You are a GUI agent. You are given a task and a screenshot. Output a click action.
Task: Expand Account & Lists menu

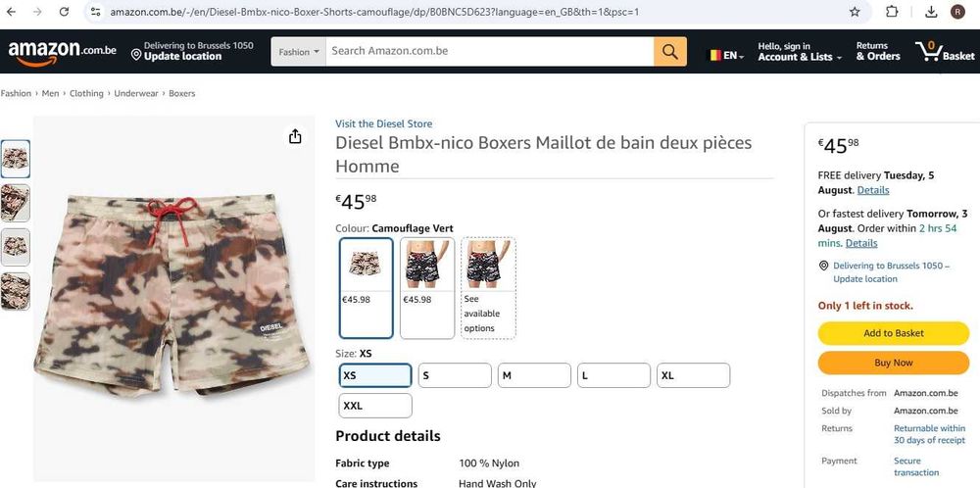(799, 51)
